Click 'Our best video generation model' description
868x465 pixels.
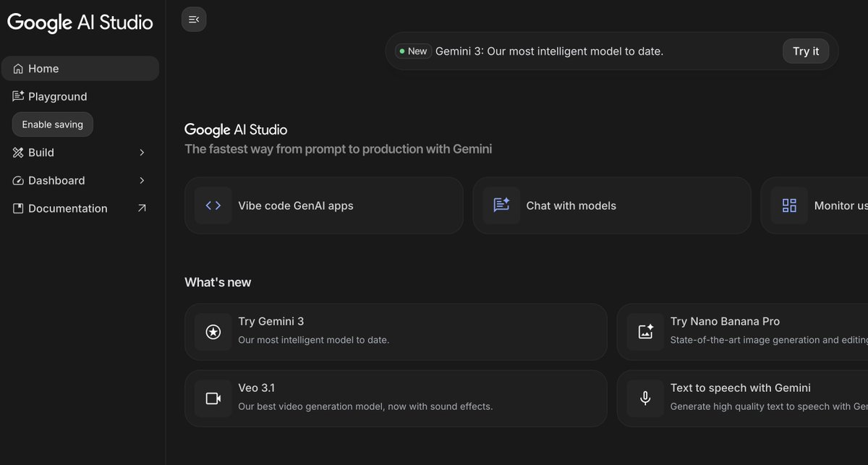point(365,406)
